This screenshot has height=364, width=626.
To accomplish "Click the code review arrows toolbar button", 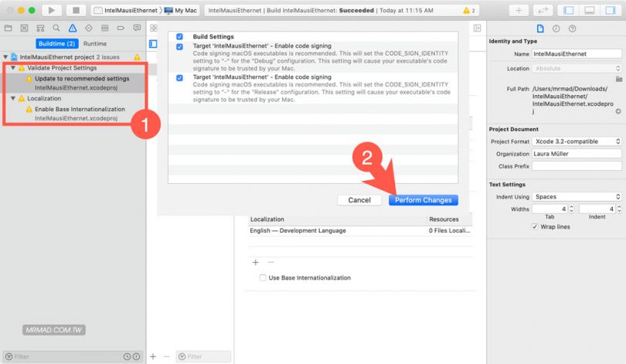I will (543, 10).
